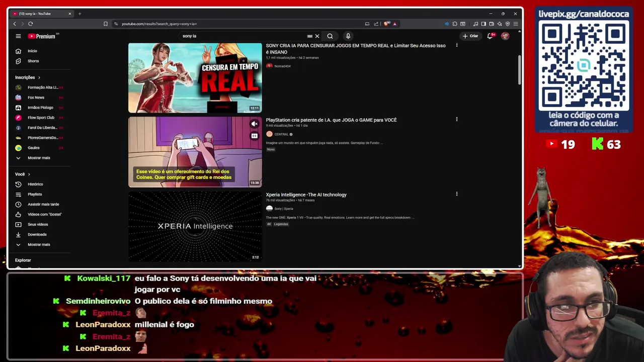Open the browser main menu icon
The width and height of the screenshot is (644, 362).
[516, 24]
